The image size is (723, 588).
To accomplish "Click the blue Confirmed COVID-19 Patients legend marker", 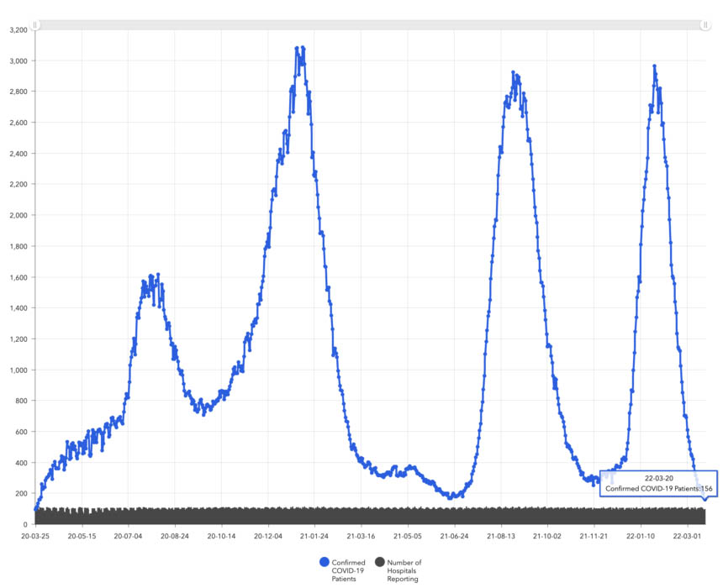I will 325,562.
